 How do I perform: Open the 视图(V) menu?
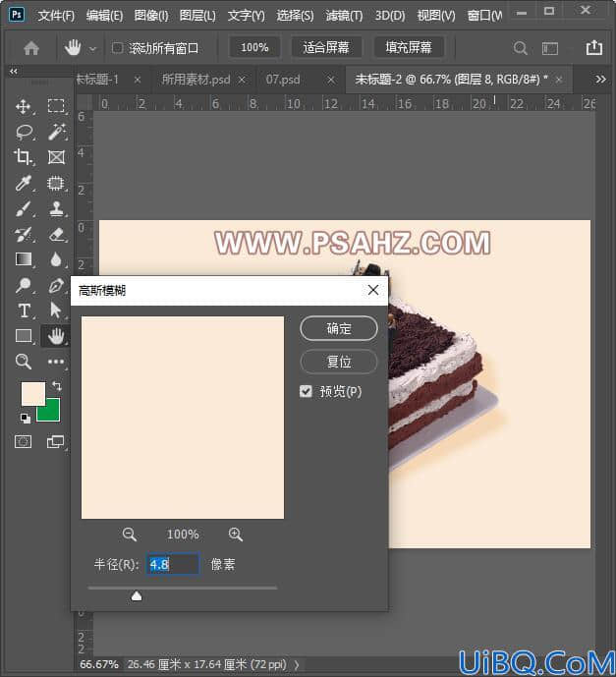tap(436, 16)
